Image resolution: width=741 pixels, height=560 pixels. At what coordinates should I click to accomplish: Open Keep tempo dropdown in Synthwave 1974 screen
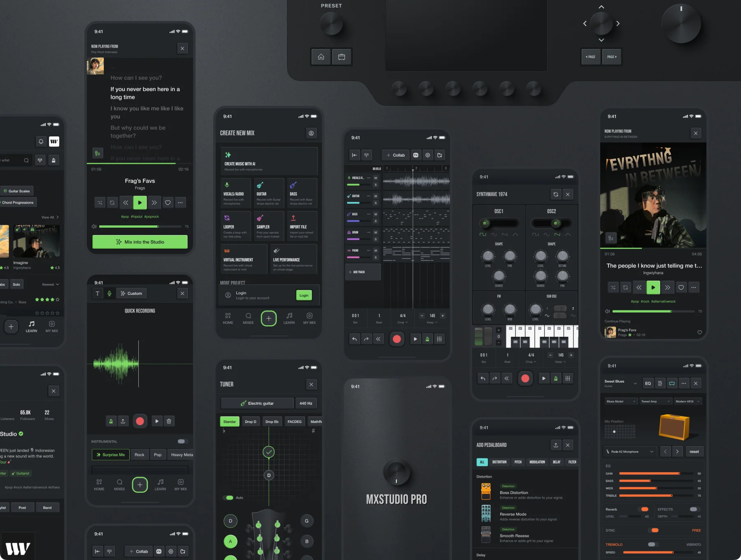click(x=560, y=362)
